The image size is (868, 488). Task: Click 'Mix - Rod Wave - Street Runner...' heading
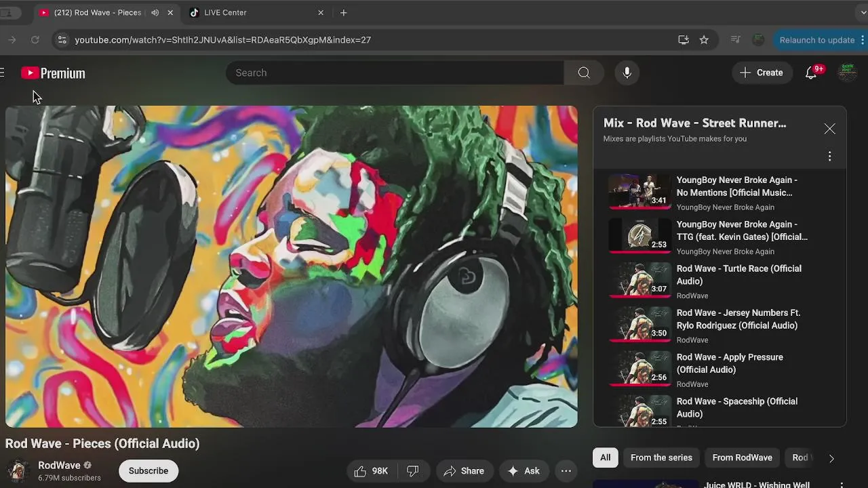pyautogui.click(x=695, y=123)
